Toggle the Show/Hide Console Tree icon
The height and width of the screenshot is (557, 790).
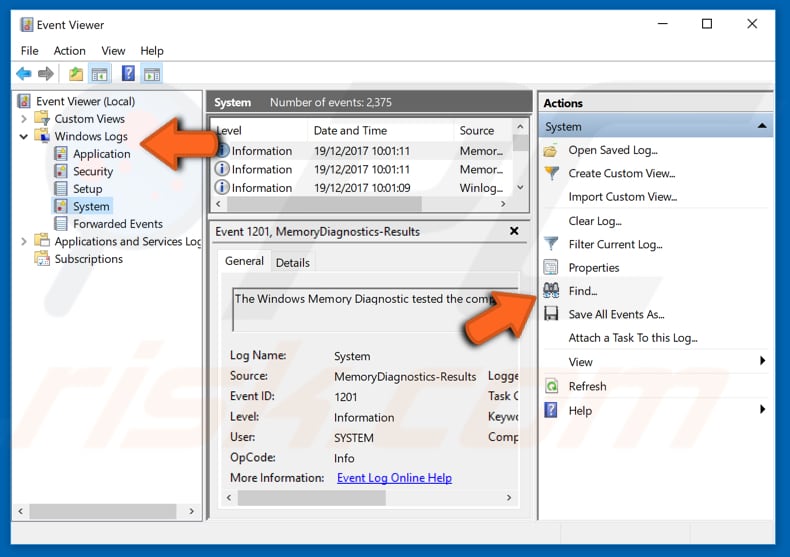point(100,74)
